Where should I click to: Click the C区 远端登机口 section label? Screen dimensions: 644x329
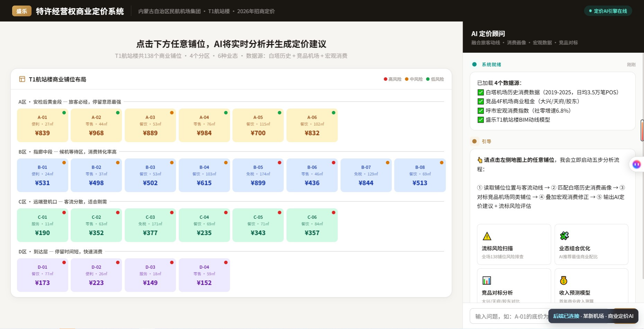click(63, 202)
